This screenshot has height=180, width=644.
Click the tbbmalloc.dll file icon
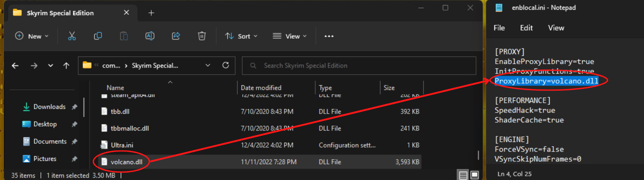(104, 128)
